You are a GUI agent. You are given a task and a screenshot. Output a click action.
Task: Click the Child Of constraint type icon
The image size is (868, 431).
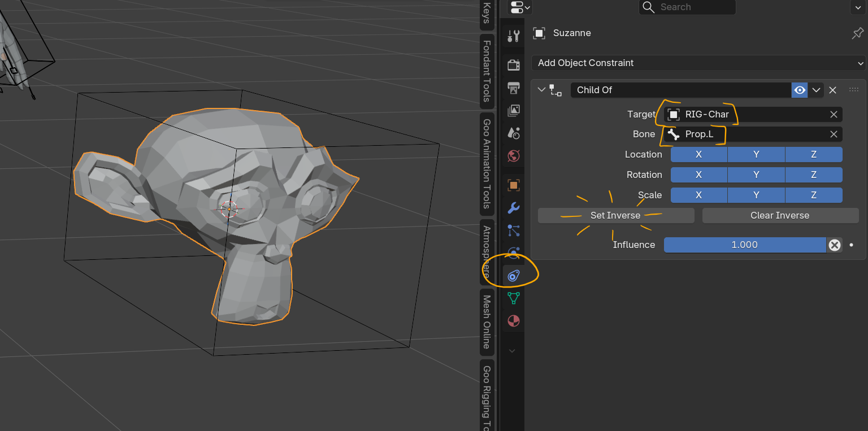pos(555,90)
